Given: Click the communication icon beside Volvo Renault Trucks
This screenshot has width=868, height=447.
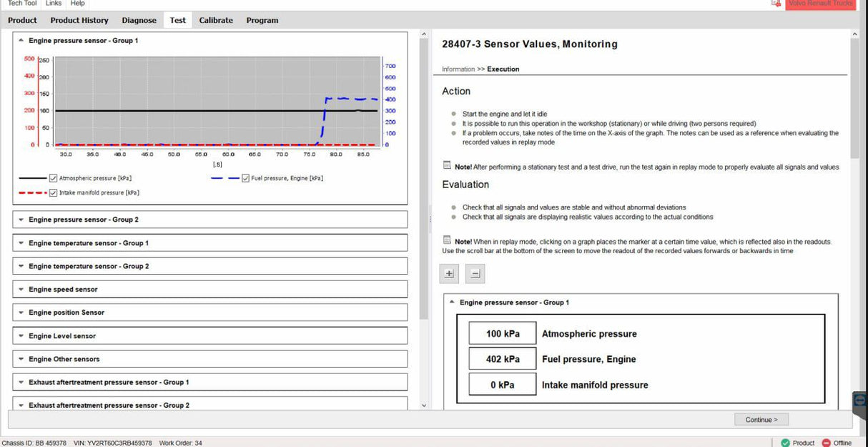Looking at the screenshot, I should tap(775, 4).
